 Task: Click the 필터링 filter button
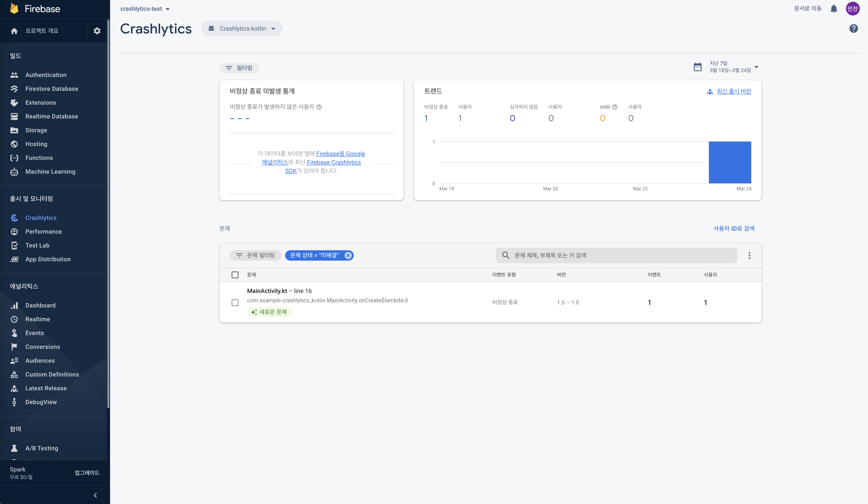click(239, 68)
